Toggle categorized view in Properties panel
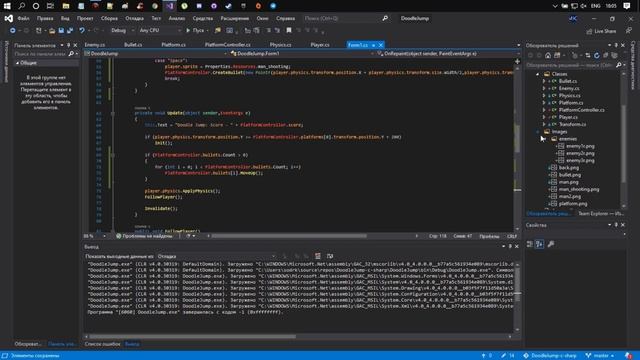This screenshot has width=640, height=360. coord(529,244)
